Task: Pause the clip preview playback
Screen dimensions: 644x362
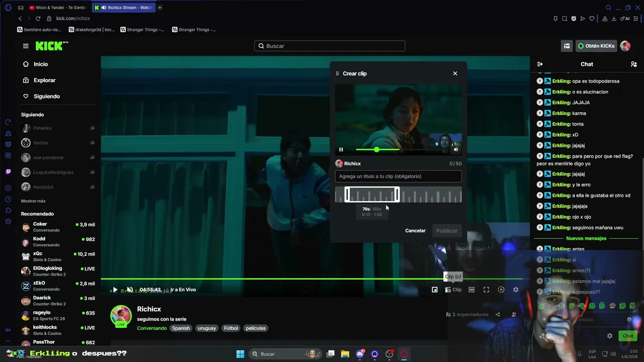Action: click(341, 149)
